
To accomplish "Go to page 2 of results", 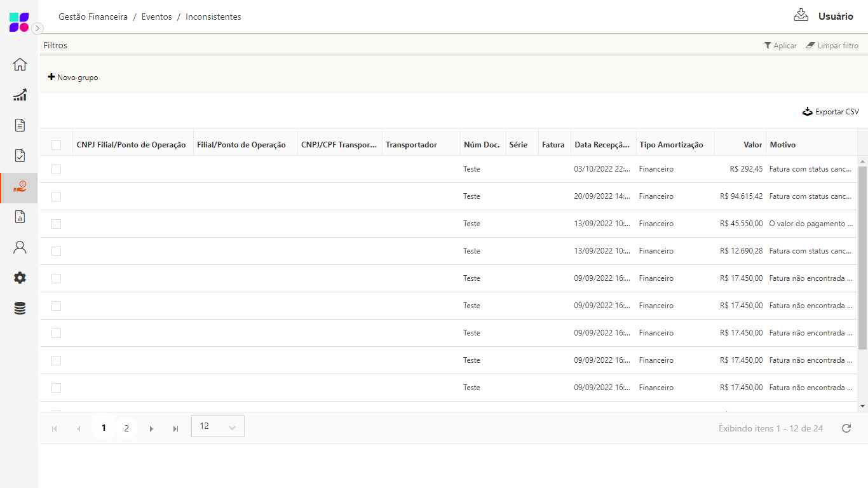I will pyautogui.click(x=126, y=428).
